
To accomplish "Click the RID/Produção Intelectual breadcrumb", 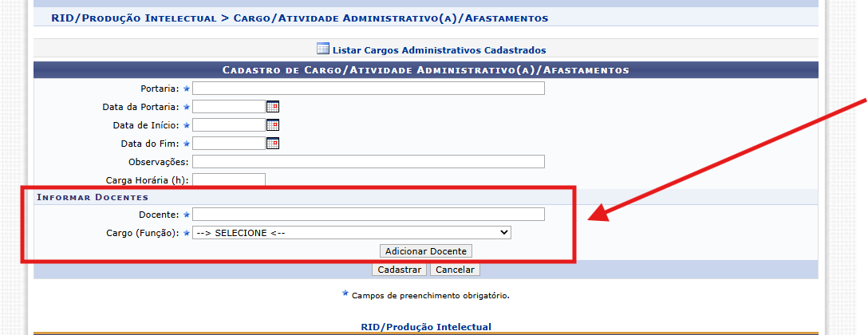I will 133,18.
